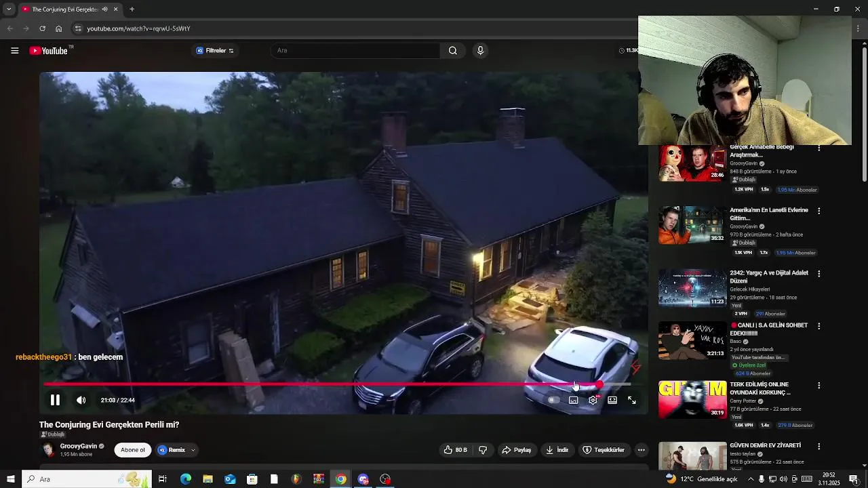
Task: Open options for CANLI S.A GELİN SOHBET
Action: coord(819,326)
